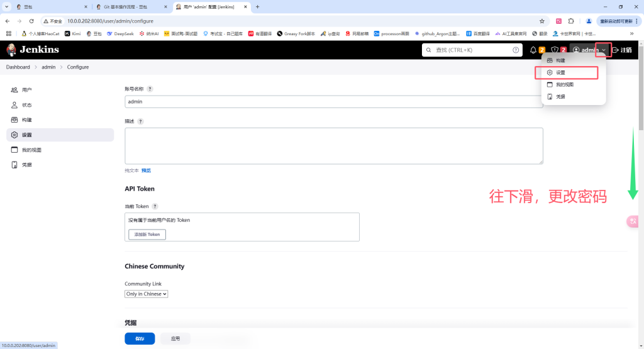
Task: Go to 状态 in the sidebar
Action: [x=26, y=105]
